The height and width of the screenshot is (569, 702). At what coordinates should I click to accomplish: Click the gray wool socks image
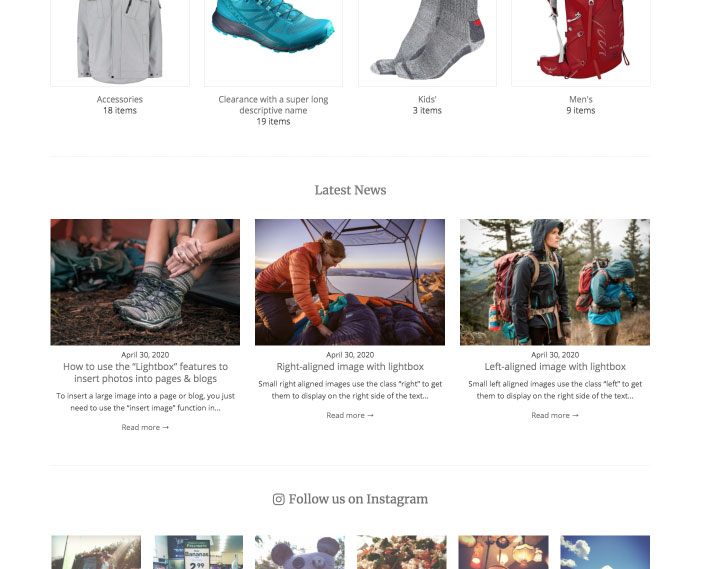[x=427, y=41]
